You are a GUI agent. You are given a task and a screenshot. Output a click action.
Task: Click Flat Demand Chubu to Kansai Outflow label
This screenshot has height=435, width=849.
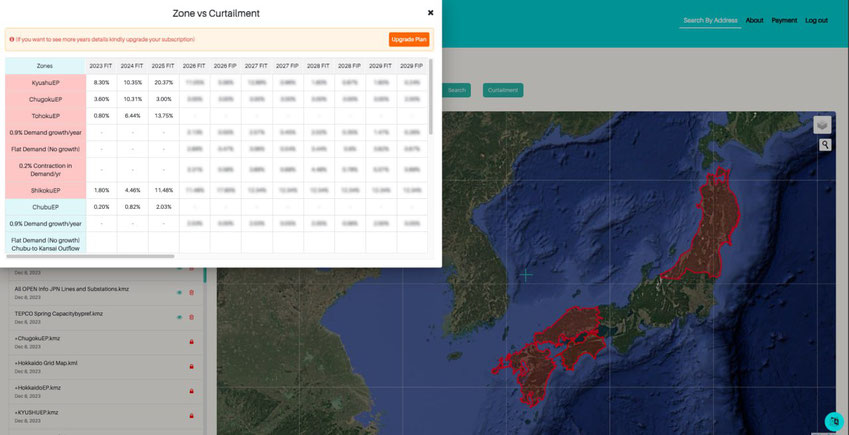pos(45,244)
